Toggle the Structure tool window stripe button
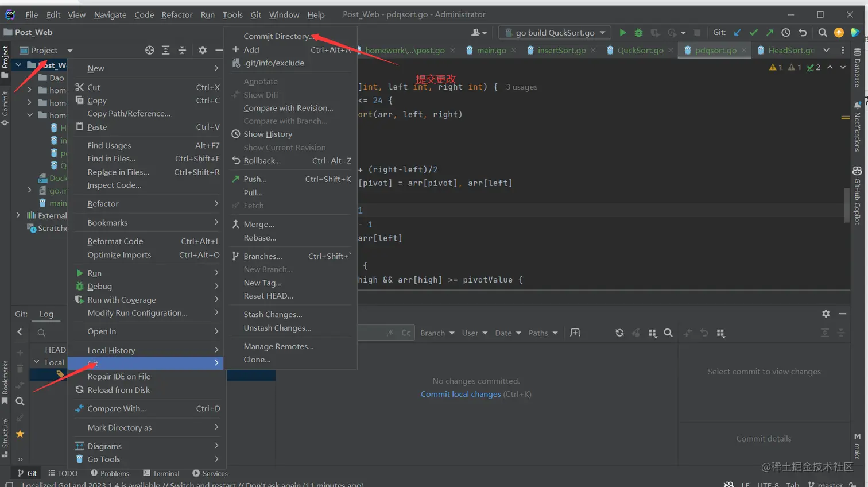The image size is (868, 487). tap(5, 438)
